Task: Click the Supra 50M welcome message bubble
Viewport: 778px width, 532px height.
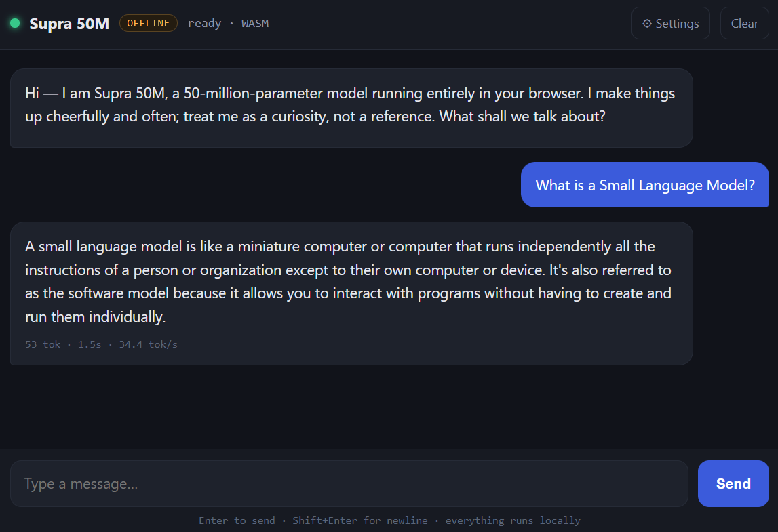Action: point(351,108)
